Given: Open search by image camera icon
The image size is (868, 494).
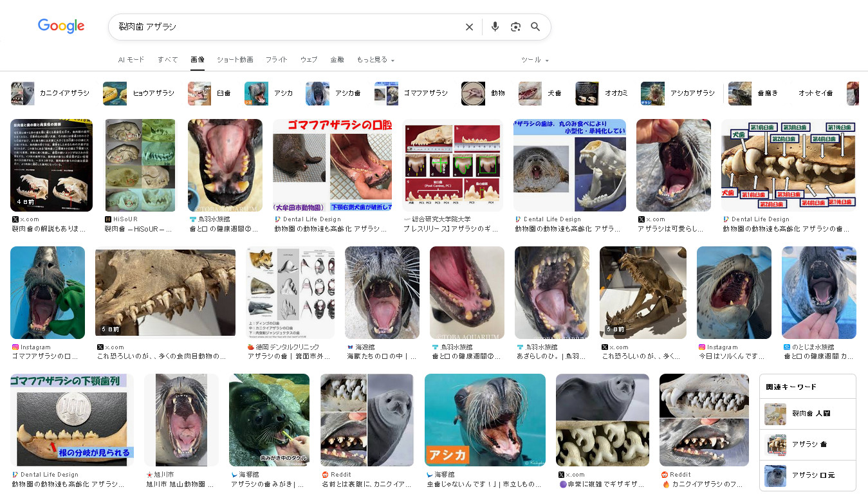Looking at the screenshot, I should pos(515,27).
